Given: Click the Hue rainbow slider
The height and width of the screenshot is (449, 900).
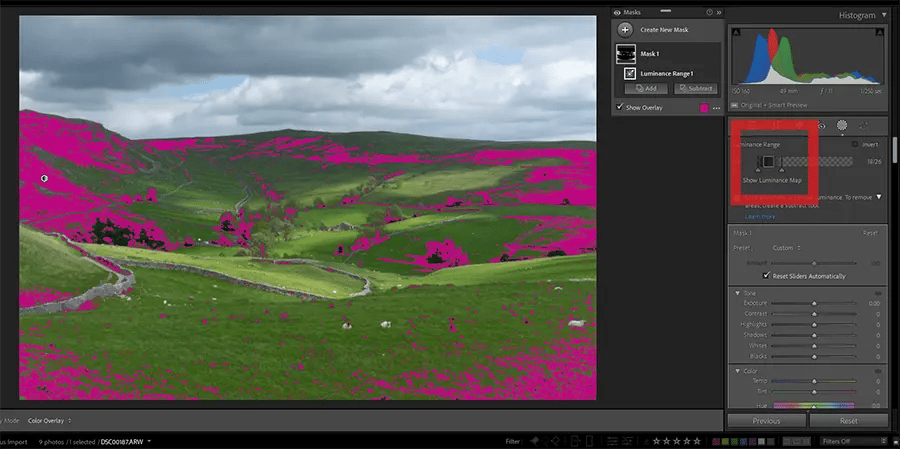Looking at the screenshot, I should pyautogui.click(x=813, y=405).
